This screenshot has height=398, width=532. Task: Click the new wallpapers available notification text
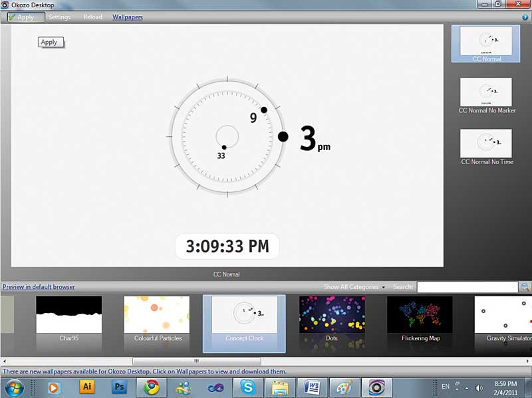pos(144,371)
